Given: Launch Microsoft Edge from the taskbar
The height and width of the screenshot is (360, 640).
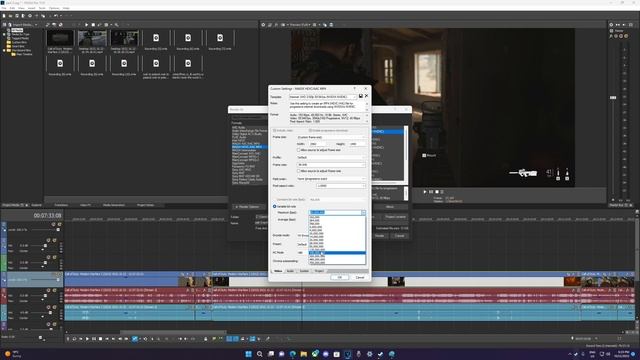Looking at the screenshot, I should coord(293,354).
